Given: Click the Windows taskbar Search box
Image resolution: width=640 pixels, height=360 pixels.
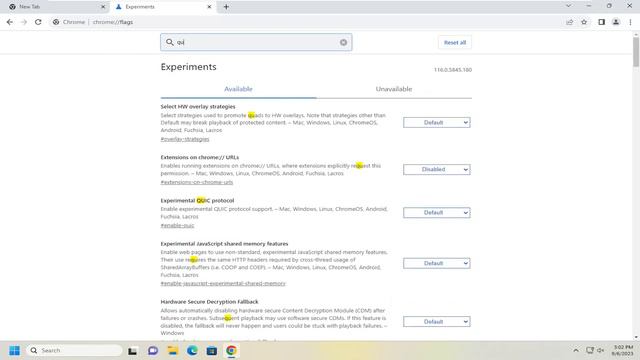Looking at the screenshot, I should pos(75,351).
